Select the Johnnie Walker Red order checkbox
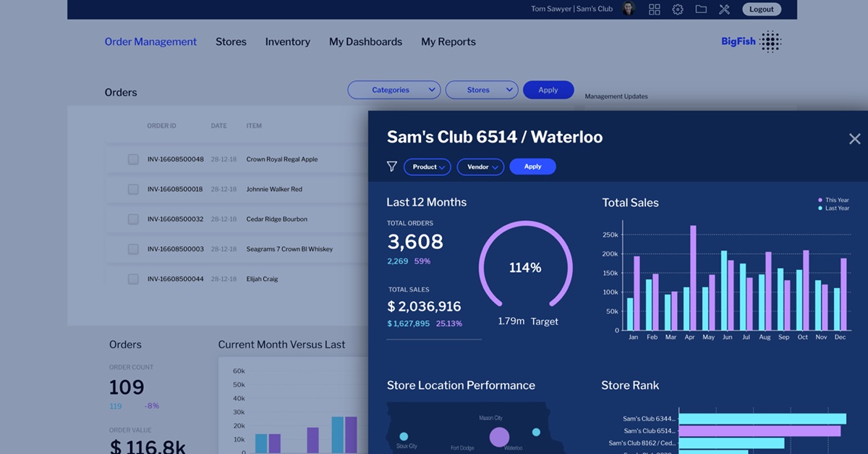 pos(133,189)
